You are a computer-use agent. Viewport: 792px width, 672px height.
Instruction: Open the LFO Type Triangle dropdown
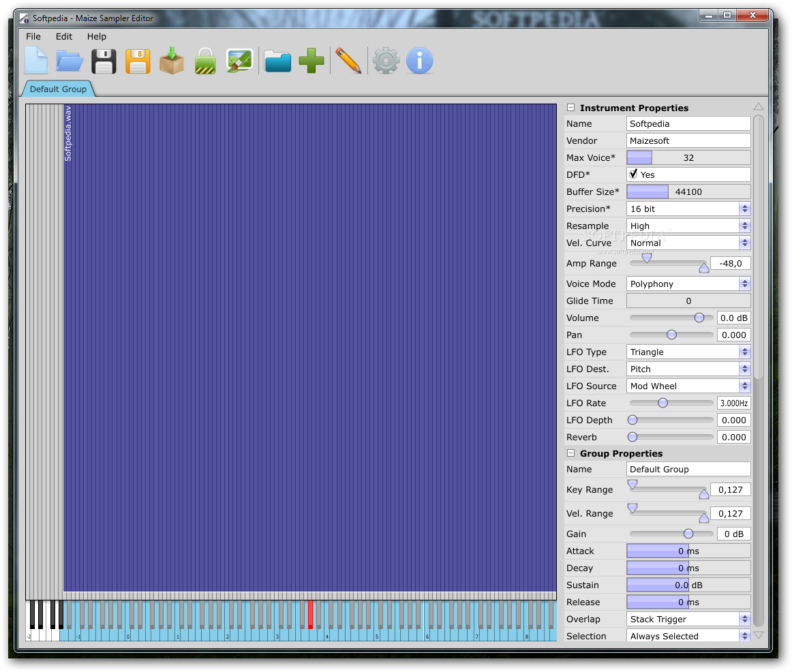click(x=688, y=352)
